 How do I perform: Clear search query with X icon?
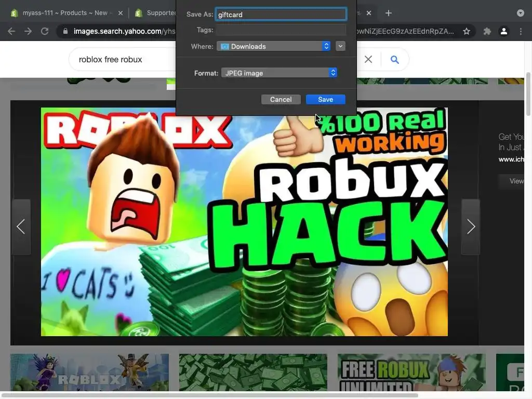pos(368,59)
